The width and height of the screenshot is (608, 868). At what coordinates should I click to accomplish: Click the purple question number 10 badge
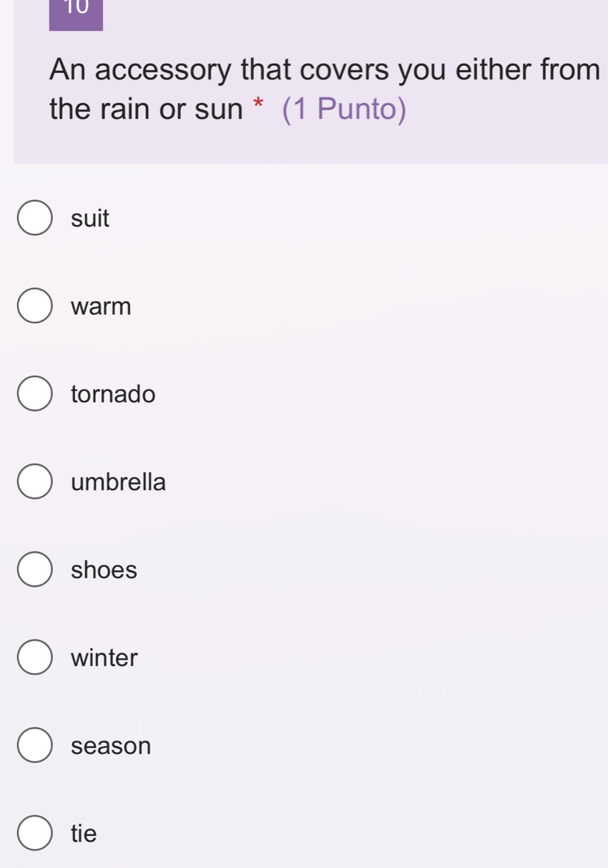(x=76, y=13)
